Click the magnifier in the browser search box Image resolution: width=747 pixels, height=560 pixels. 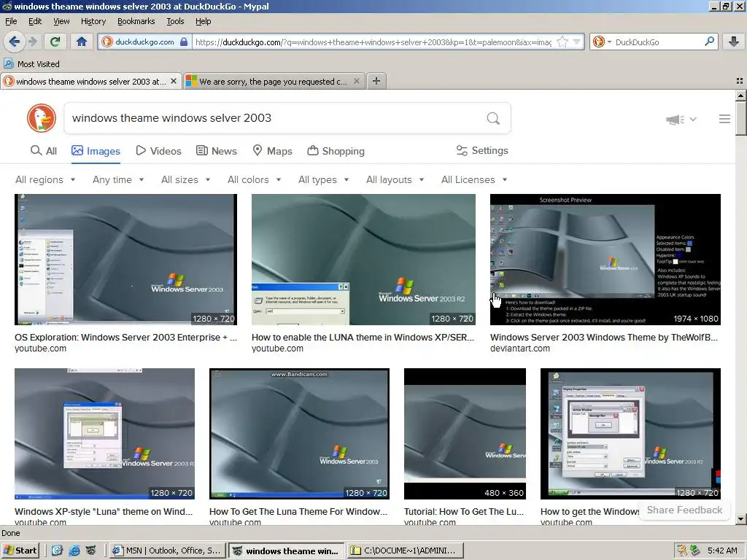coord(709,42)
